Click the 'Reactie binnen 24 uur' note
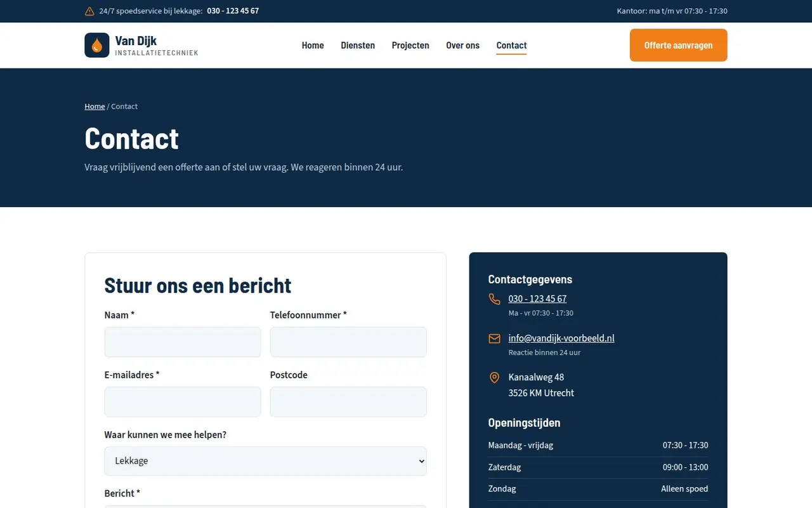The width and height of the screenshot is (812, 508). [x=544, y=352]
